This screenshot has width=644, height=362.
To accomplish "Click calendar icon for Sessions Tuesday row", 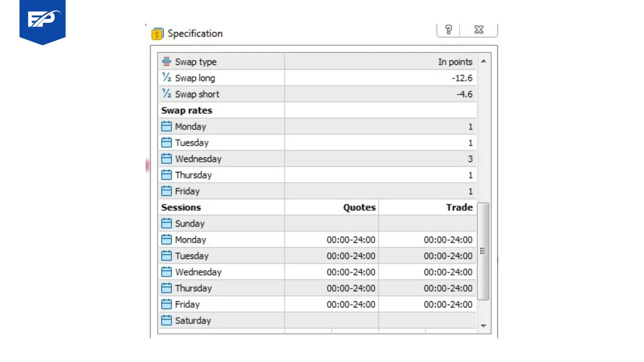I will pos(166,255).
